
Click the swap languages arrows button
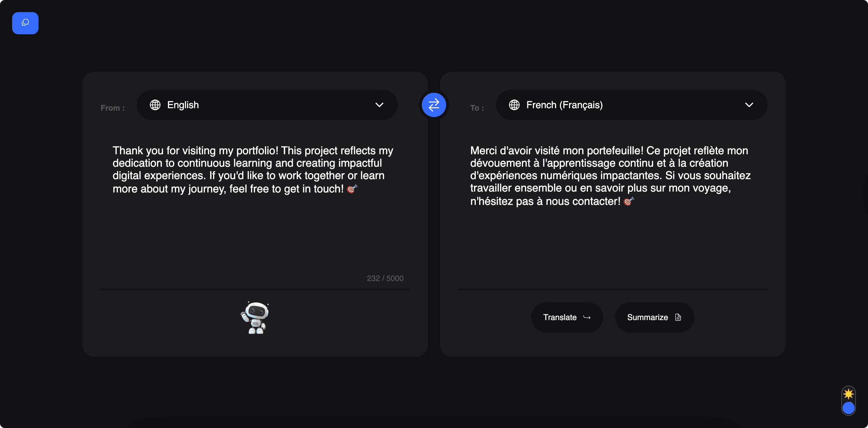(x=434, y=105)
